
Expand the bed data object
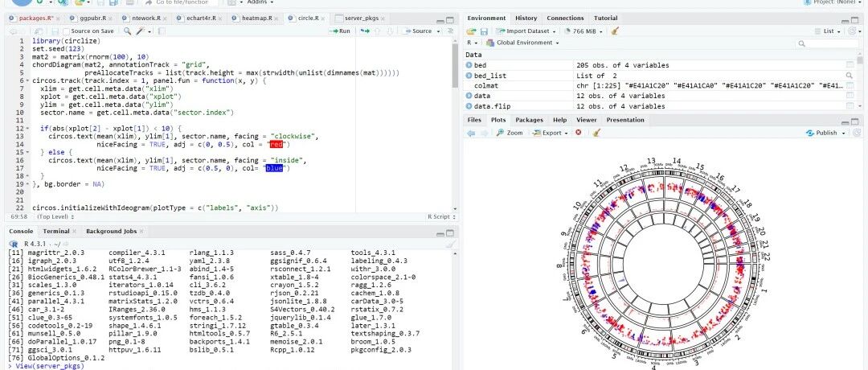469,65
